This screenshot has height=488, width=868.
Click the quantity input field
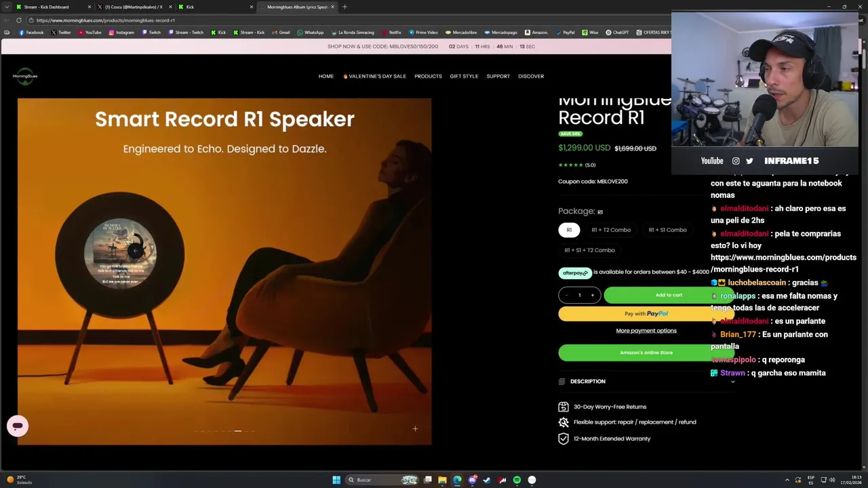point(579,295)
